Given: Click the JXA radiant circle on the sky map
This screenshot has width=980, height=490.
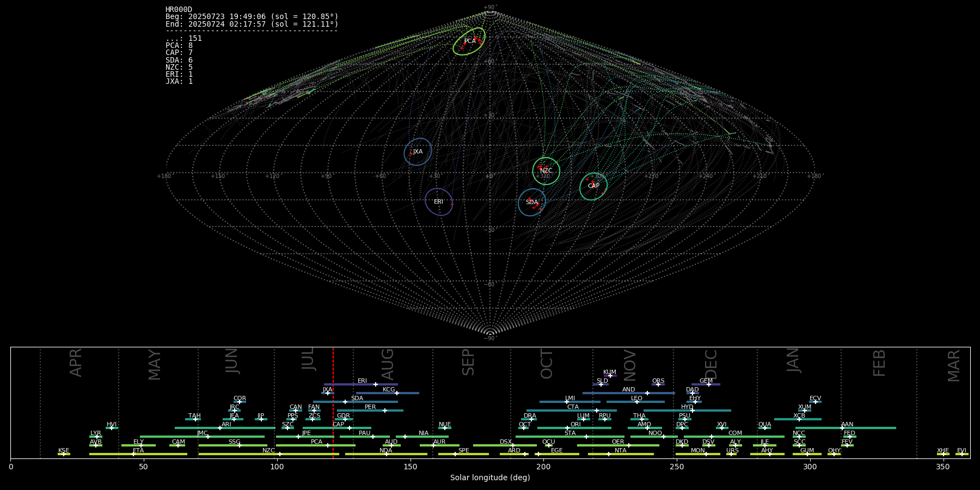Looking at the screenshot, I should [x=418, y=152].
